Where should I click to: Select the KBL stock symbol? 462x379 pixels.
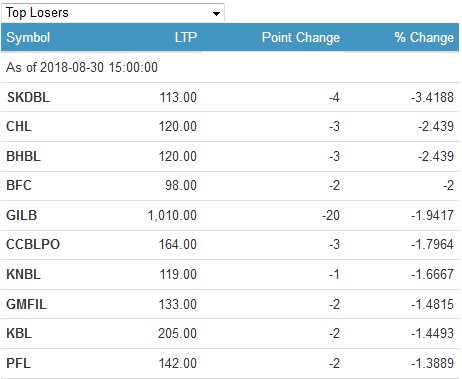[19, 333]
